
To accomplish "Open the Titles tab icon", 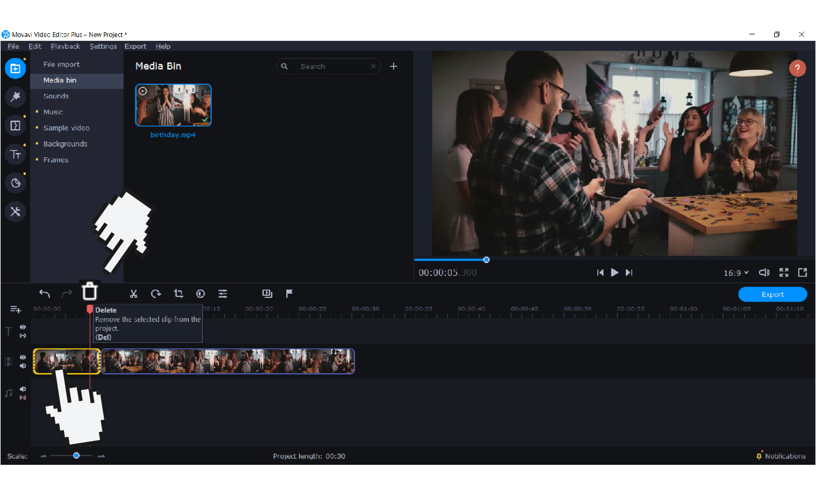I will (15, 155).
